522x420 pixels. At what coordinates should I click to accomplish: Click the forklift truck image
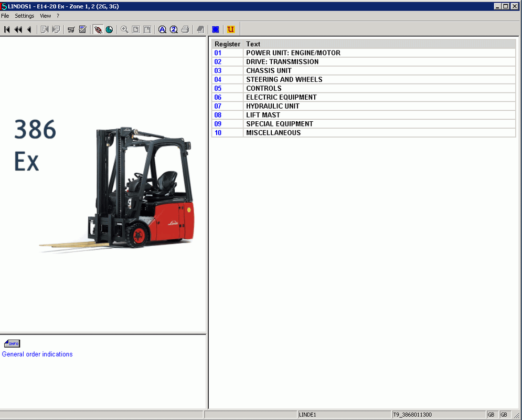pos(116,190)
